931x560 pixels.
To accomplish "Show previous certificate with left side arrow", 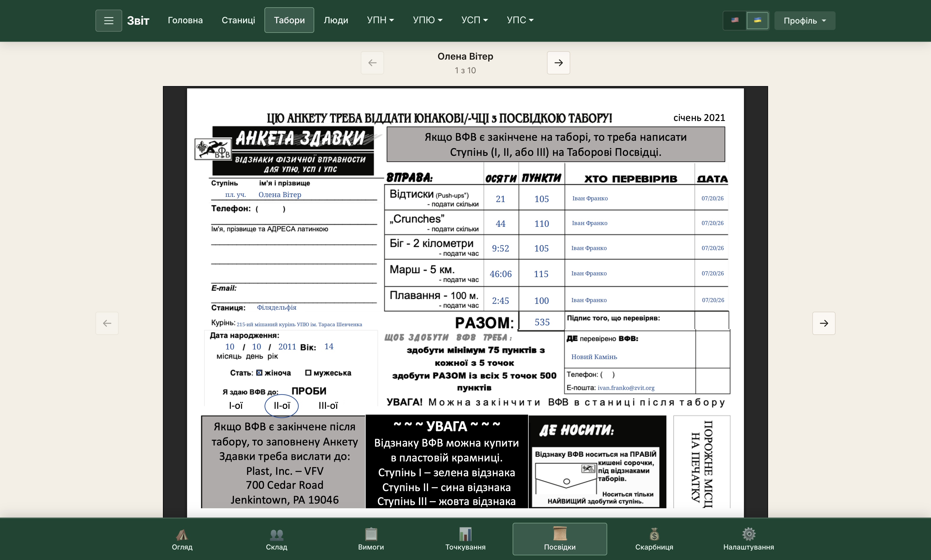I will [x=107, y=323].
